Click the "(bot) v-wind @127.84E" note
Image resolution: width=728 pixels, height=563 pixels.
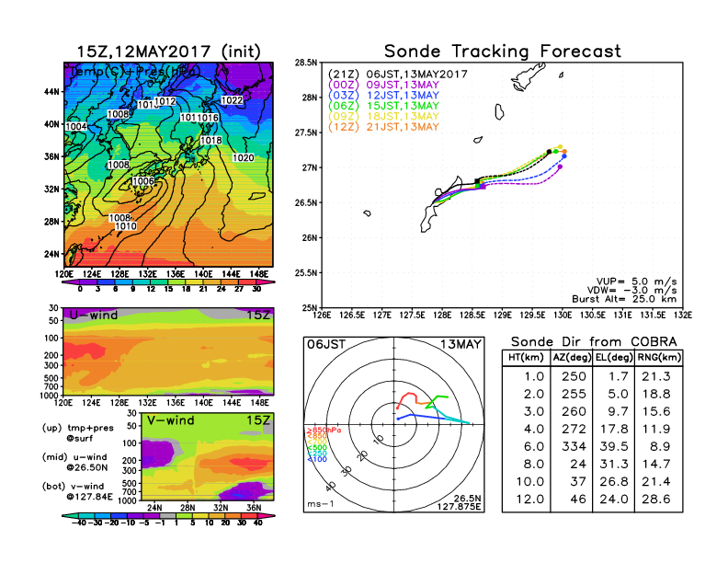pyautogui.click(x=77, y=491)
